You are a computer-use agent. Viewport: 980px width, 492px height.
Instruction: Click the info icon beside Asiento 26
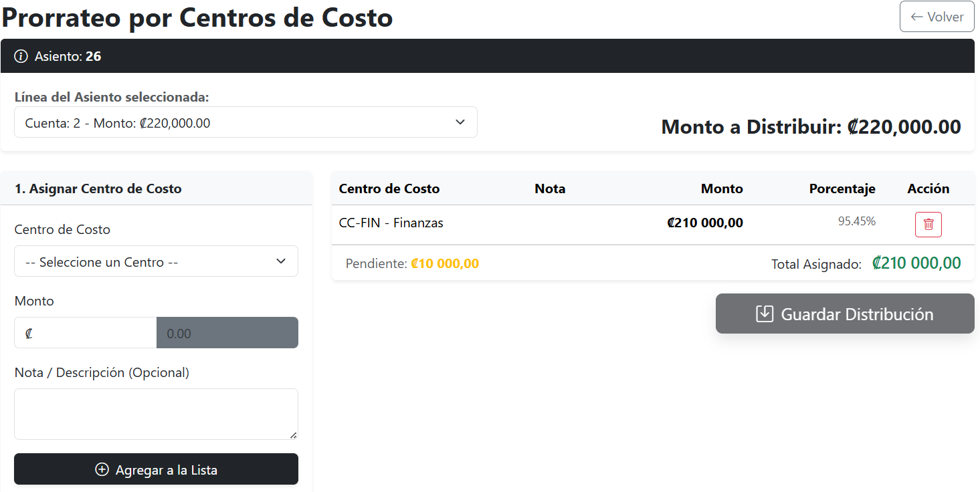[x=20, y=56]
